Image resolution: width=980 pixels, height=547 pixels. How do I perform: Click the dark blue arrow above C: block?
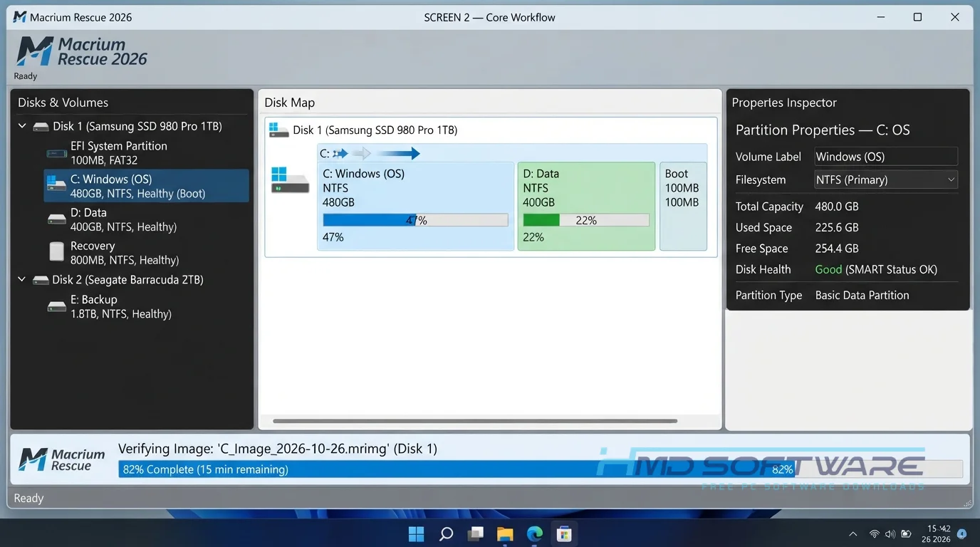click(x=398, y=153)
